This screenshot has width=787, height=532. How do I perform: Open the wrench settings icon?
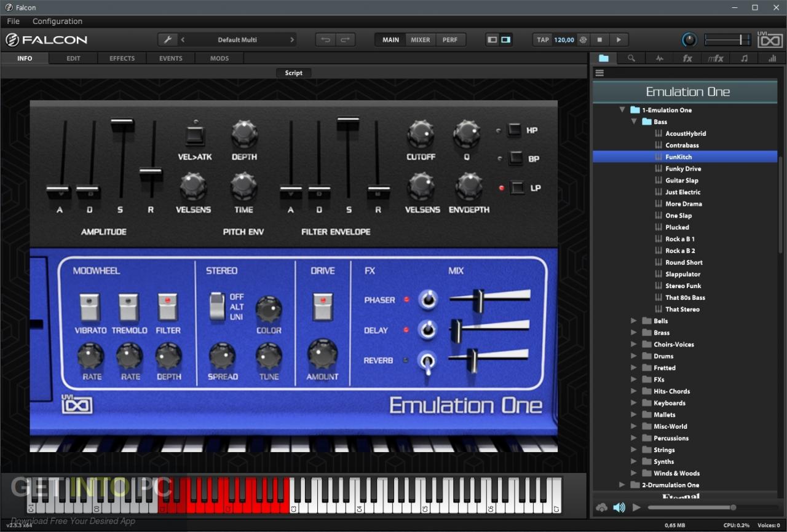point(167,40)
